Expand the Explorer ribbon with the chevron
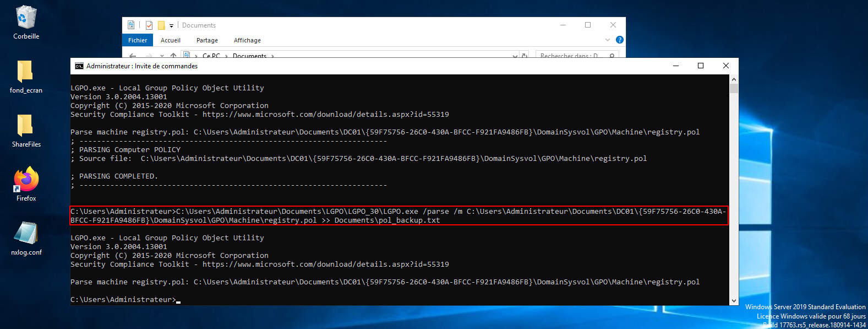 [x=608, y=40]
